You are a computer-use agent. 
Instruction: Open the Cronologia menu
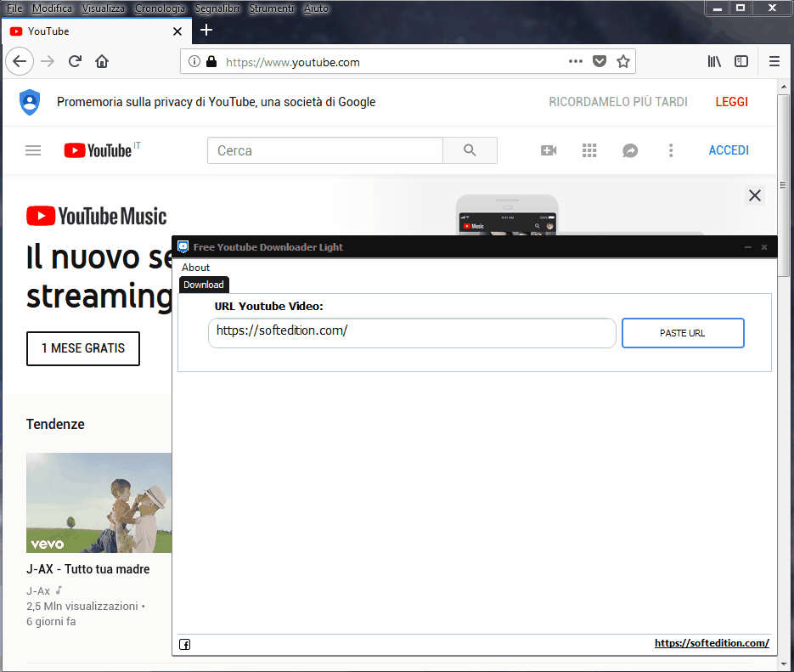(x=160, y=8)
